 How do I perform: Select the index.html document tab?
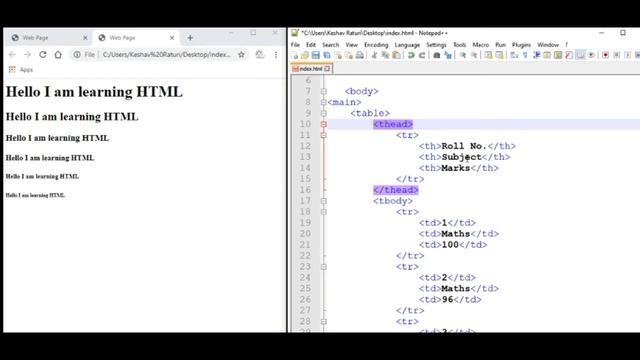pyautogui.click(x=311, y=69)
